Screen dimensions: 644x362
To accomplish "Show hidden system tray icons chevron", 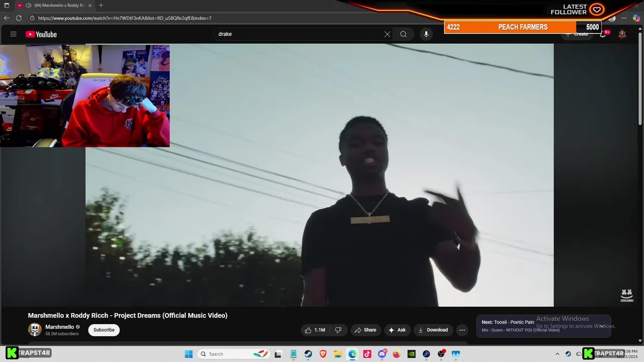I will point(557,354).
